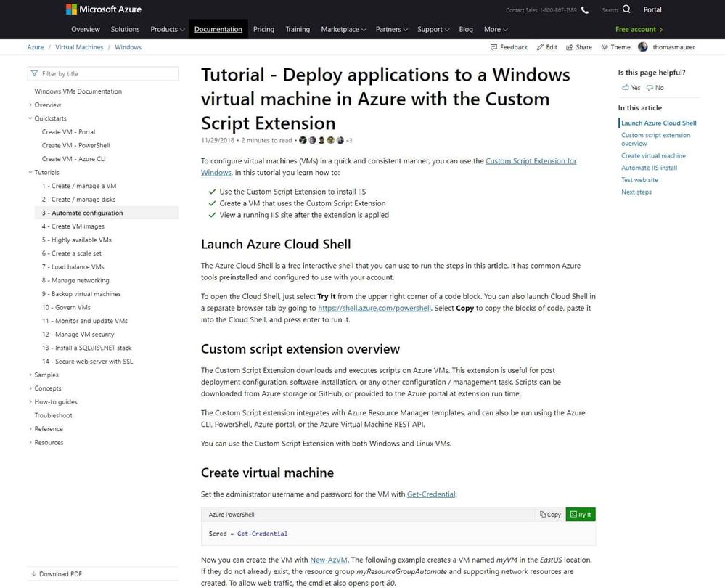
Task: Expand the Samples tree node
Action: coord(30,375)
